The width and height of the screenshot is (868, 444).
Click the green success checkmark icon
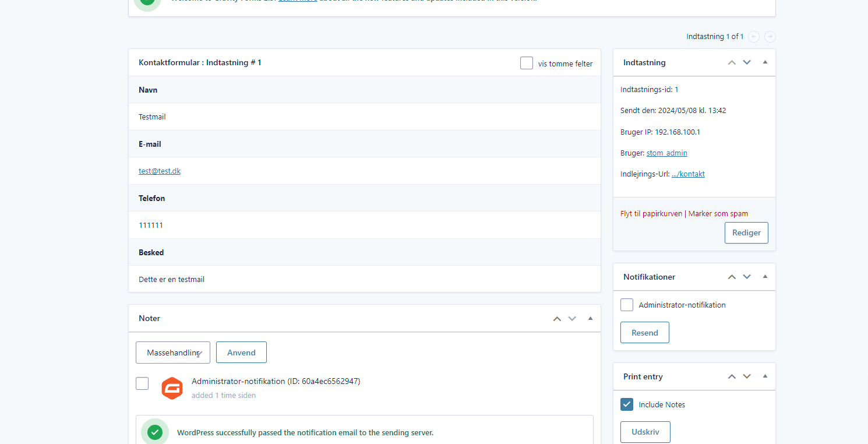155,432
